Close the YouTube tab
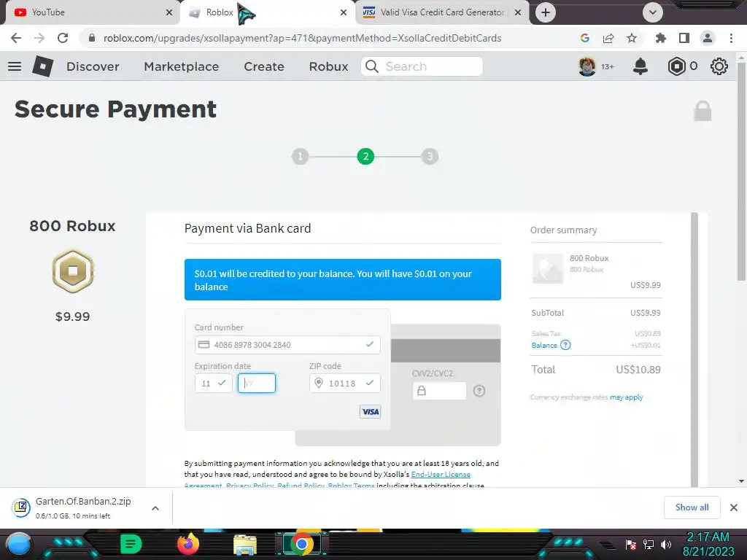Image resolution: width=747 pixels, height=560 pixels. 169,12
